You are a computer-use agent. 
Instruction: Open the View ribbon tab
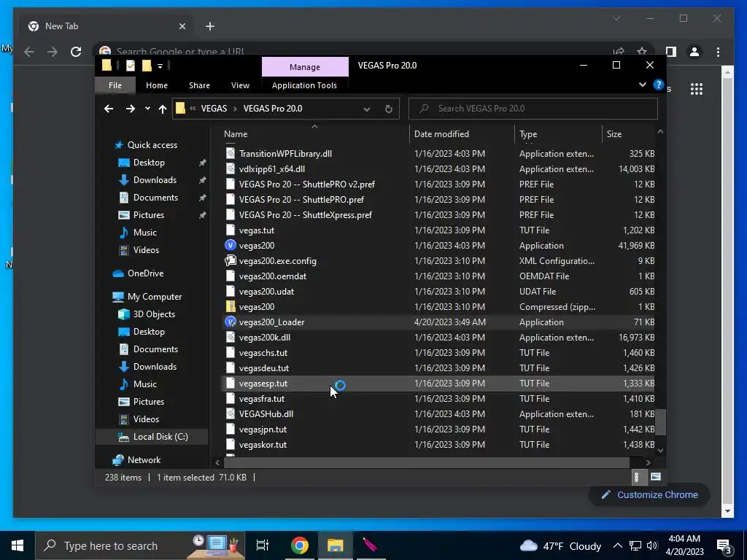240,85
